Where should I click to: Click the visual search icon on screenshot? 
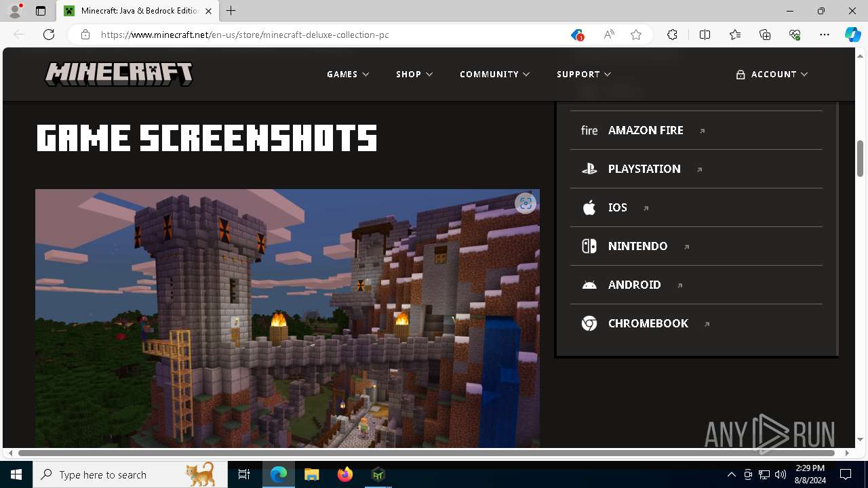click(526, 203)
